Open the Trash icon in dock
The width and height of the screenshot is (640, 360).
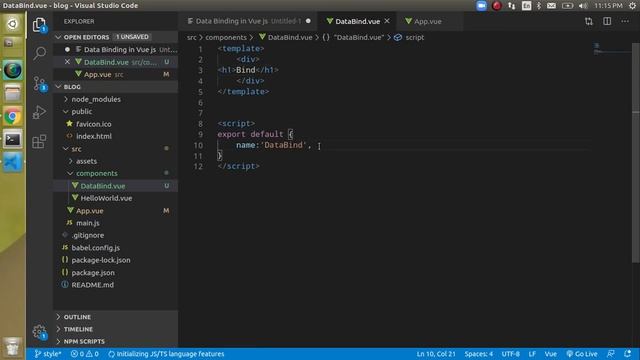coord(12,347)
